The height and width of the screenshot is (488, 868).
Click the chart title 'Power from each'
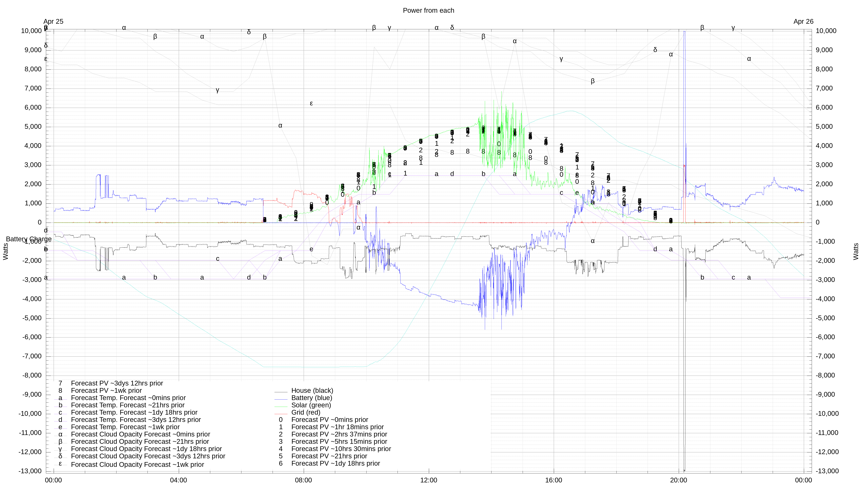coord(428,11)
